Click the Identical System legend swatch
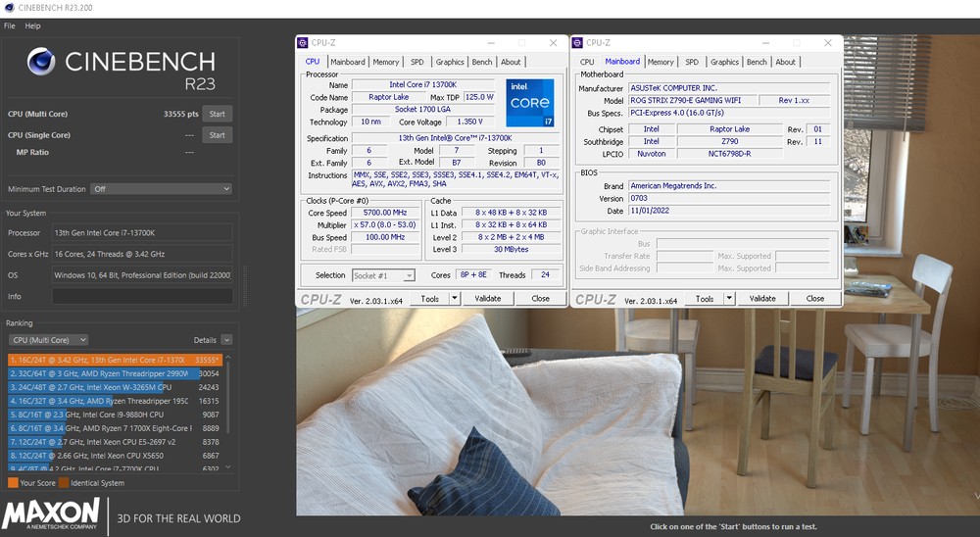The width and height of the screenshot is (980, 537). [x=63, y=482]
